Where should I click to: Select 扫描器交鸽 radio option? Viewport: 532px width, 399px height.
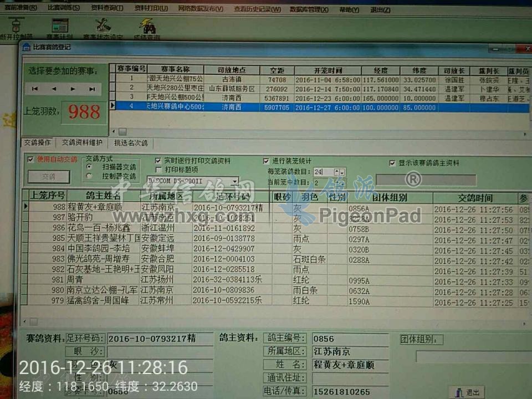(x=89, y=167)
